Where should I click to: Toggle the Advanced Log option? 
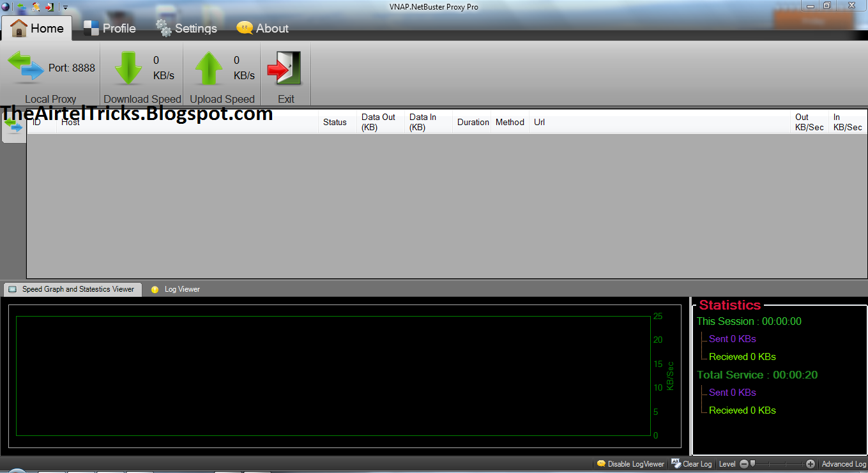(x=844, y=464)
